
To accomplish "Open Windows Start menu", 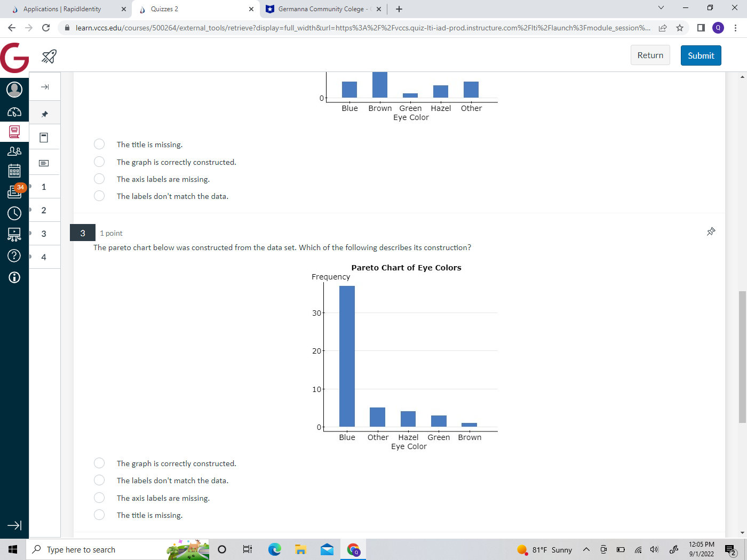I will click(13, 549).
